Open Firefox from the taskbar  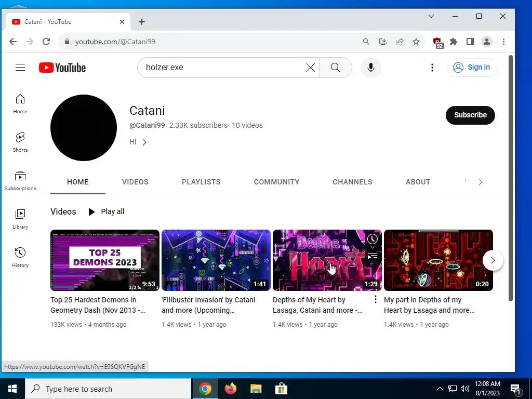pyautogui.click(x=231, y=389)
